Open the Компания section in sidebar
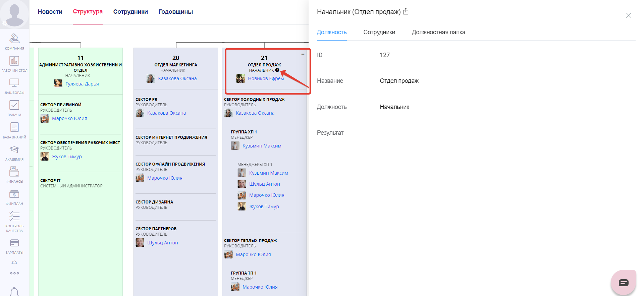The height and width of the screenshot is (296, 644). (x=14, y=41)
